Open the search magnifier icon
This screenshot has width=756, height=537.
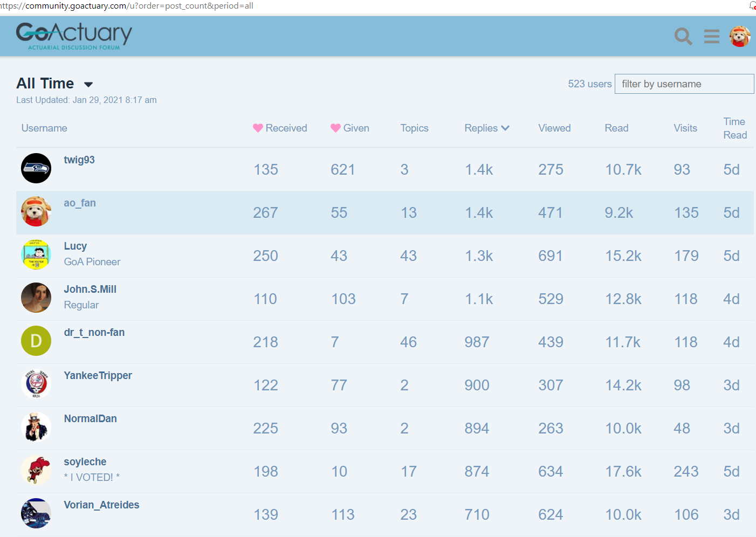point(683,36)
